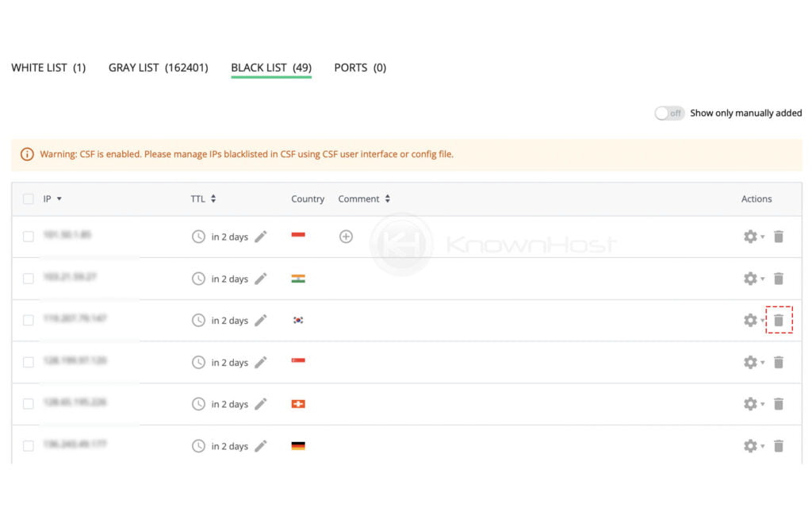Click the South Korea flag icon

tap(298, 321)
